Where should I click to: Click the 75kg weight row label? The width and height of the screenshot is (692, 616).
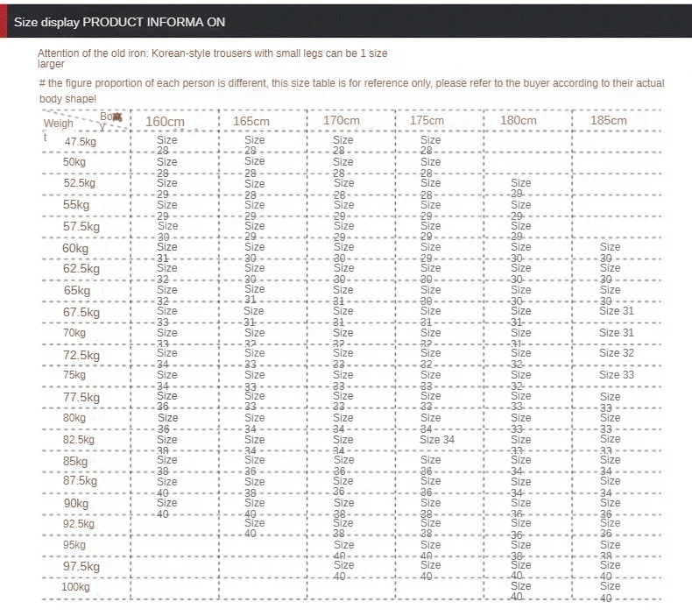(74, 374)
